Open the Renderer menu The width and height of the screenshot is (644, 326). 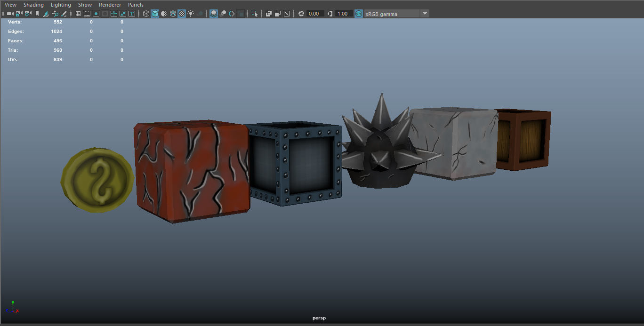(x=110, y=5)
